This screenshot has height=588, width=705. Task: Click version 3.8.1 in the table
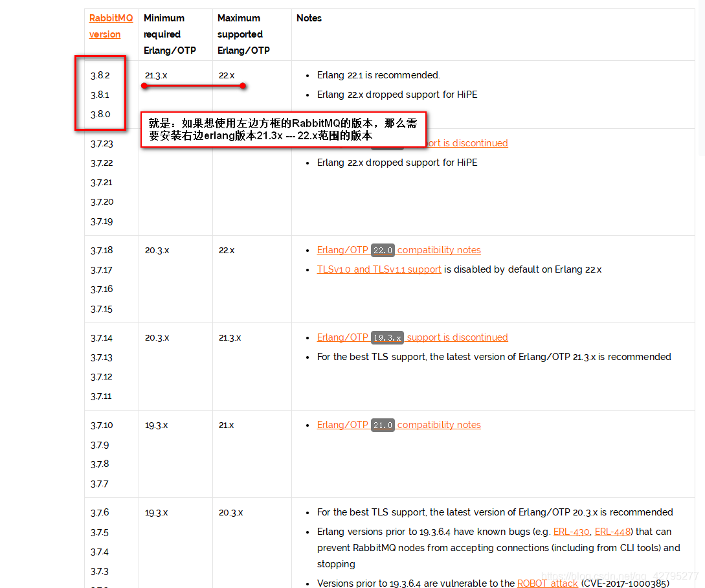(x=100, y=95)
